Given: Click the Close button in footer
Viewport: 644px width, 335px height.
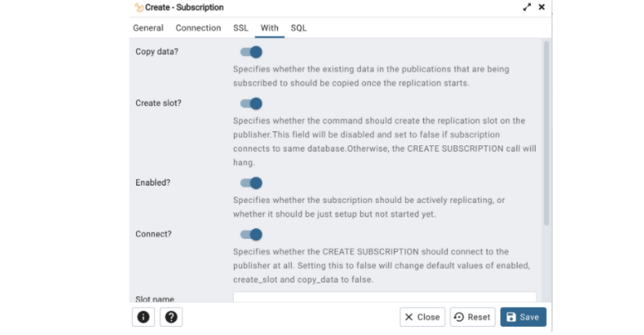Looking at the screenshot, I should (x=422, y=317).
